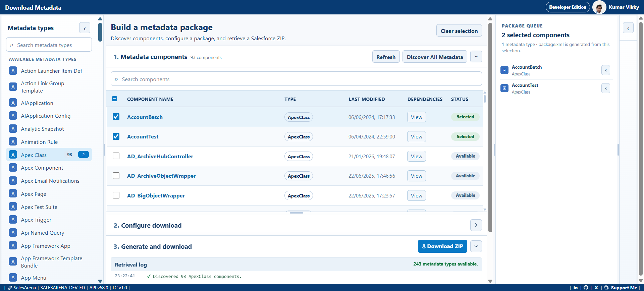Select App Framework Template Bundle type
644x291 pixels.
point(49,262)
